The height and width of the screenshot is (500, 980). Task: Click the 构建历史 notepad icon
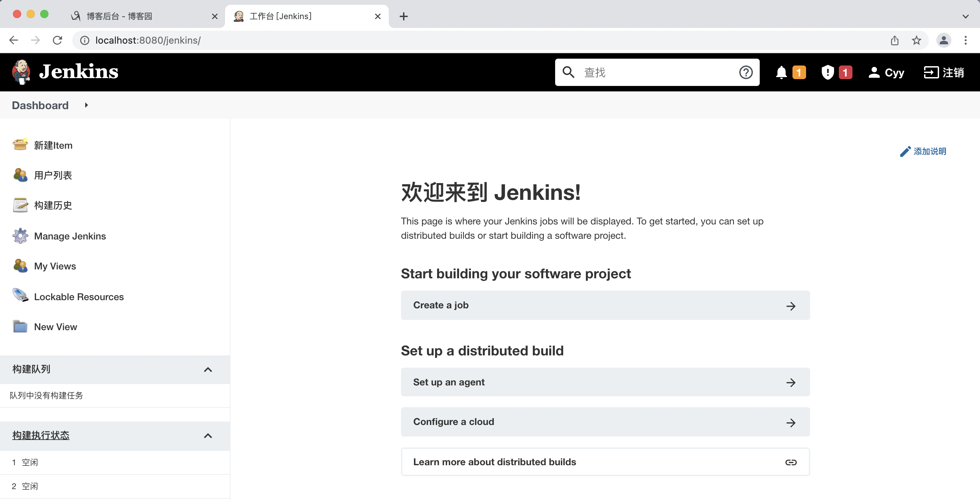pos(20,205)
